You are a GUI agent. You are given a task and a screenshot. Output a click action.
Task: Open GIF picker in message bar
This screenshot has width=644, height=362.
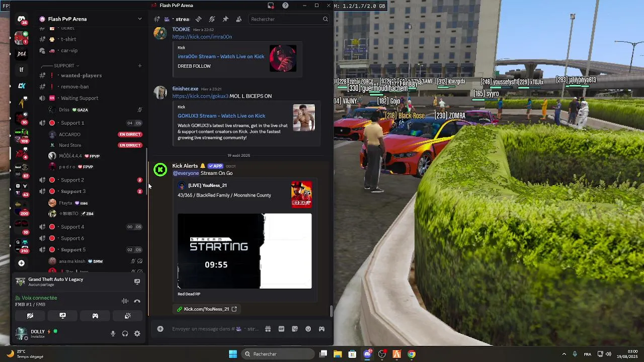281,329
